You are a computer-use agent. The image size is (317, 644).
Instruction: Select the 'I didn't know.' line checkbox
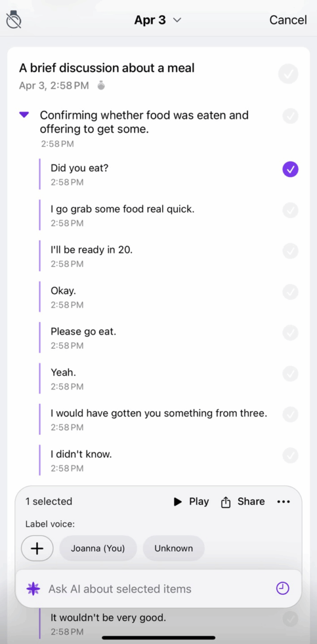(290, 455)
